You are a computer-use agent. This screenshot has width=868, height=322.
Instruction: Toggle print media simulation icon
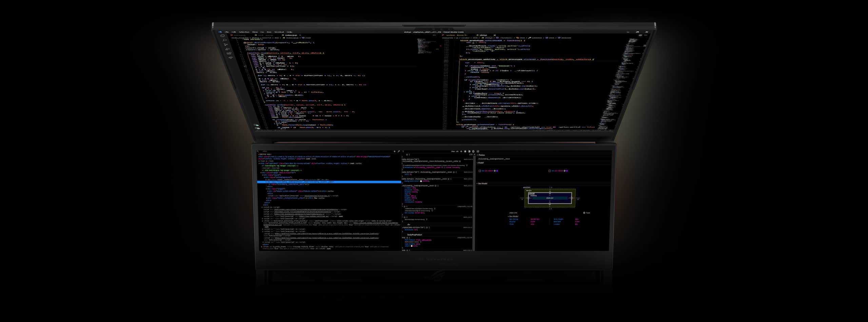coord(473,152)
